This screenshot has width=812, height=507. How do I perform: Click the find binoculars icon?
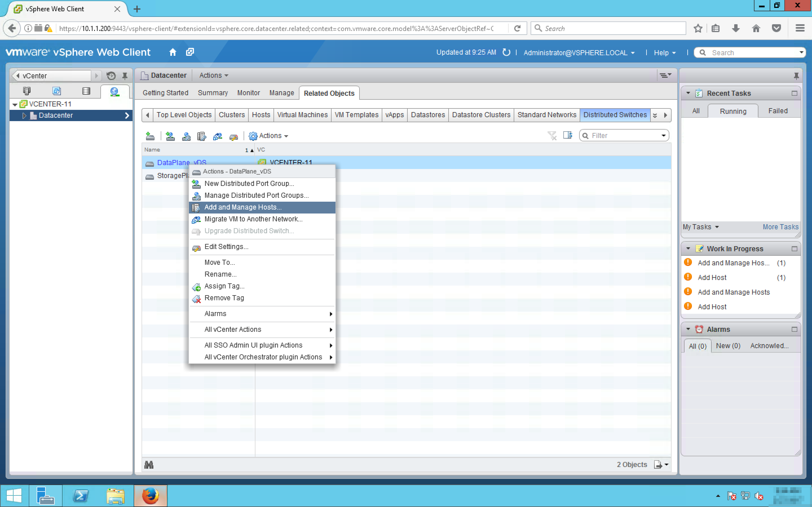[x=149, y=464]
